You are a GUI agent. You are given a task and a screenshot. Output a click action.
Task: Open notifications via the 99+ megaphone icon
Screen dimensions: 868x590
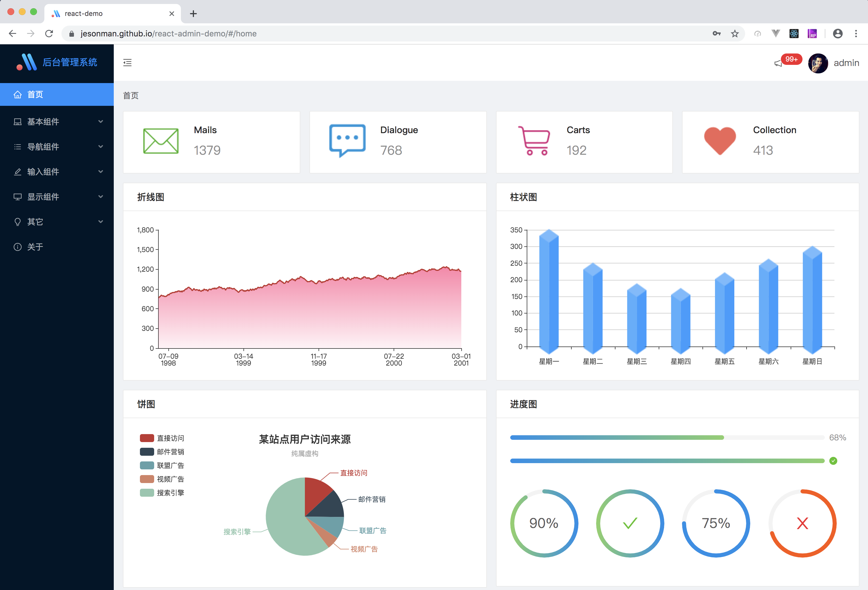pyautogui.click(x=778, y=63)
